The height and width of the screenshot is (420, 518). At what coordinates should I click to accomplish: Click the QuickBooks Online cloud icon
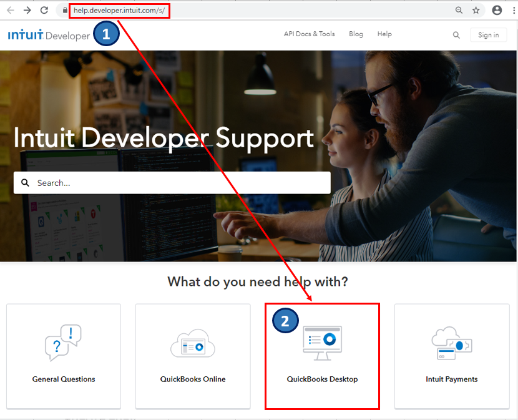[x=193, y=344]
